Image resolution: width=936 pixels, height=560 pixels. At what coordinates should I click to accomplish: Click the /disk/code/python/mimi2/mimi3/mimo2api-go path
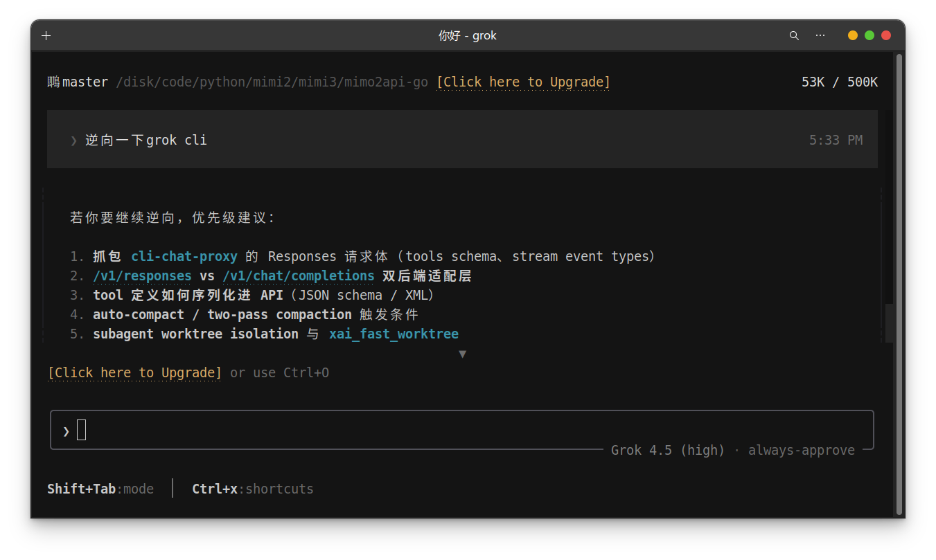[x=272, y=82]
